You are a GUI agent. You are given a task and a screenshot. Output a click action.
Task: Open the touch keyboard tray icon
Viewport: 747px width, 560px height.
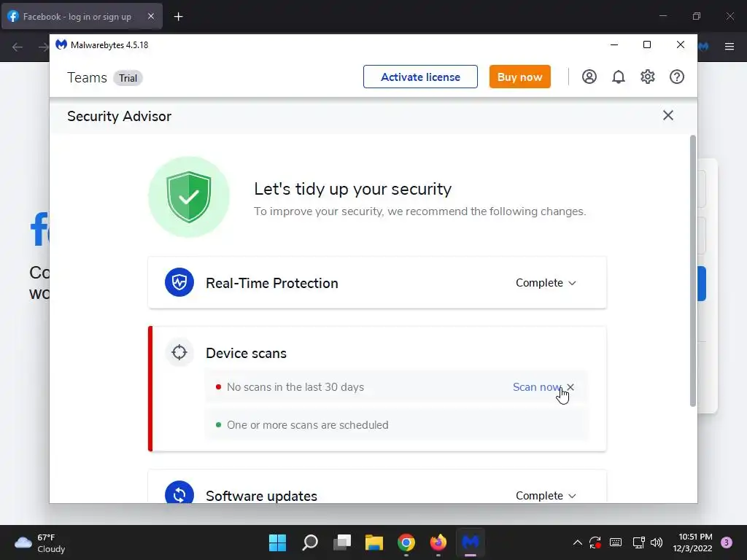click(616, 542)
